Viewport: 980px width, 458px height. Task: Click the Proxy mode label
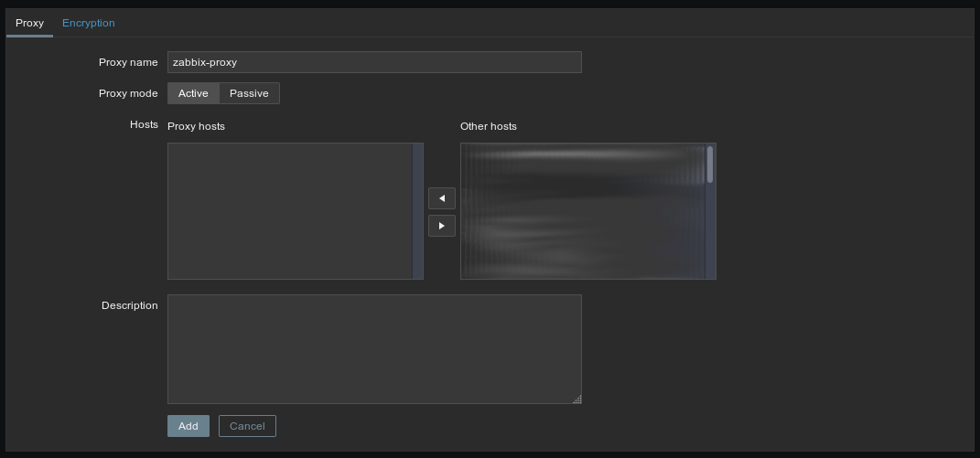tap(128, 93)
